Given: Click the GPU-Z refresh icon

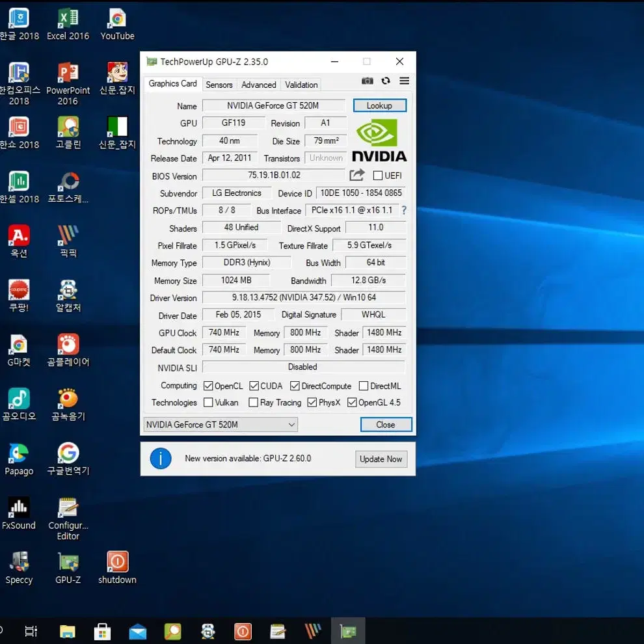Looking at the screenshot, I should point(385,81).
